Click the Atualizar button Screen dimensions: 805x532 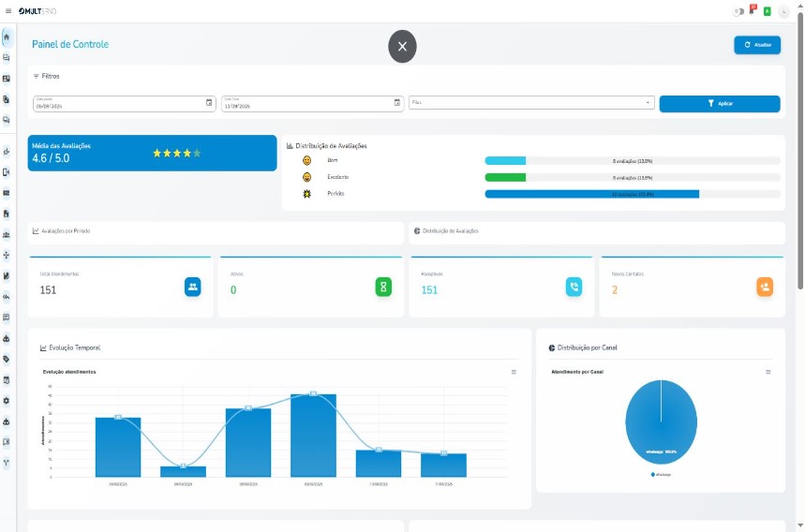coord(756,45)
